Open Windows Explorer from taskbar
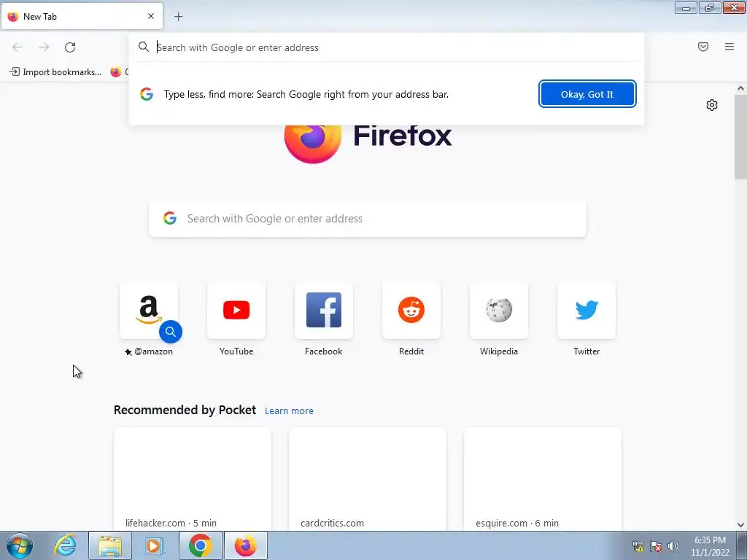 (110, 545)
